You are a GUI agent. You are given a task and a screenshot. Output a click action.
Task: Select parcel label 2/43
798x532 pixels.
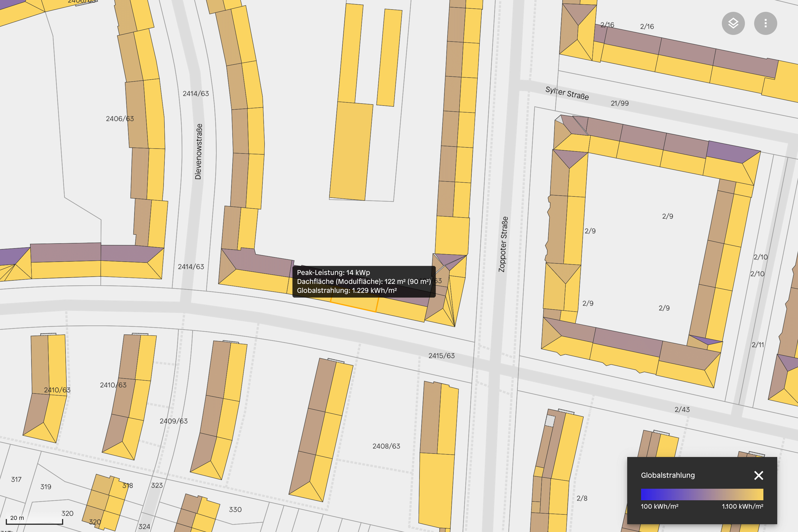tap(682, 409)
